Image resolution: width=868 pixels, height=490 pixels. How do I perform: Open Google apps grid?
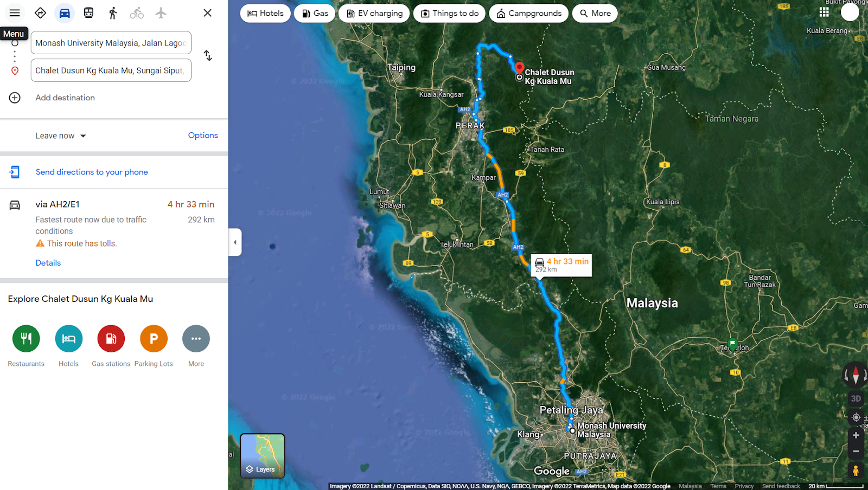[x=824, y=12]
